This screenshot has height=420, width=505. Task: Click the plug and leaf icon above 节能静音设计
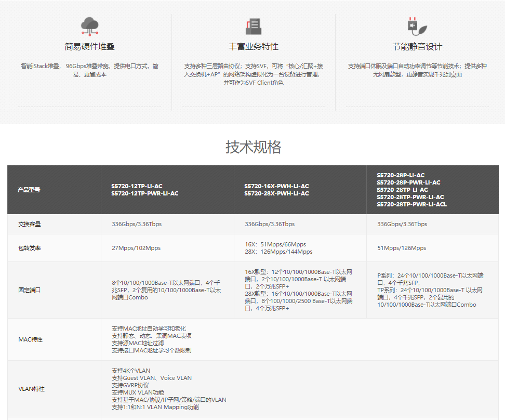click(417, 26)
